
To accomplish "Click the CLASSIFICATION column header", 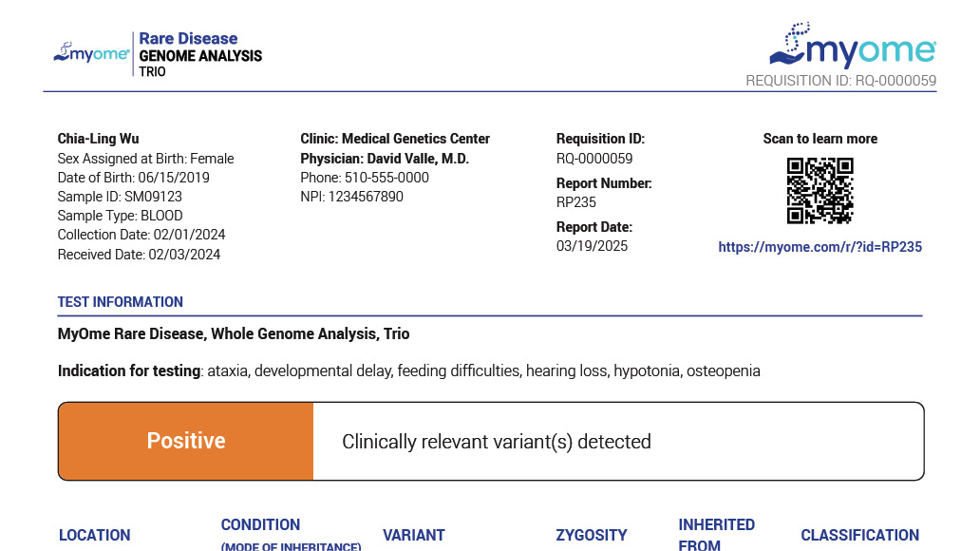I will (x=859, y=535).
